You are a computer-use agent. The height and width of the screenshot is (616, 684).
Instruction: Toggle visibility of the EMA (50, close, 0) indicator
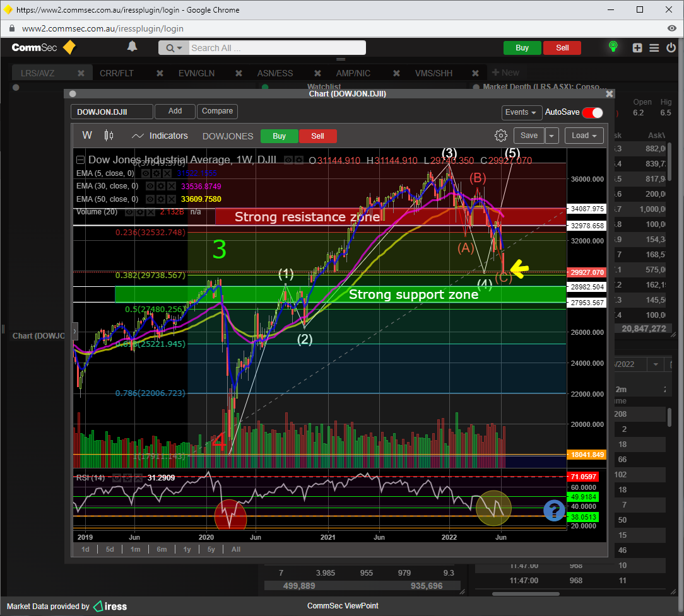(150, 199)
